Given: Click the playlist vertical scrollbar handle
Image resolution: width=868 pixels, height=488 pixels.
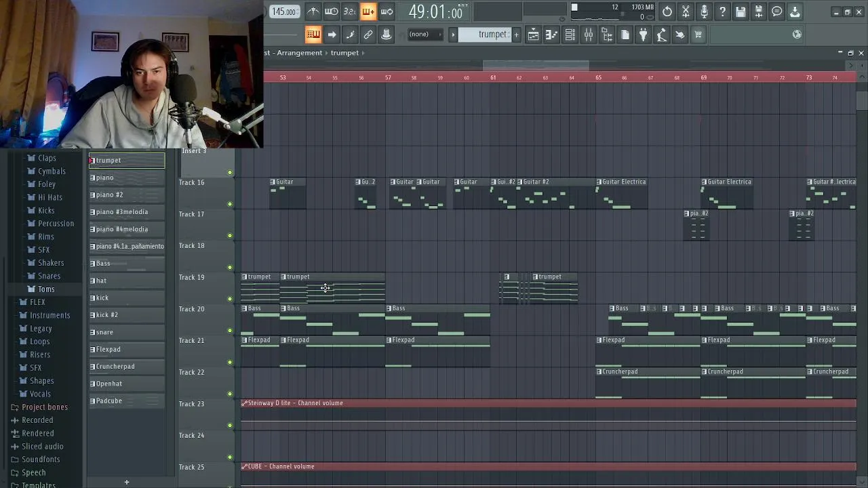Looking at the screenshot, I should point(861,100).
